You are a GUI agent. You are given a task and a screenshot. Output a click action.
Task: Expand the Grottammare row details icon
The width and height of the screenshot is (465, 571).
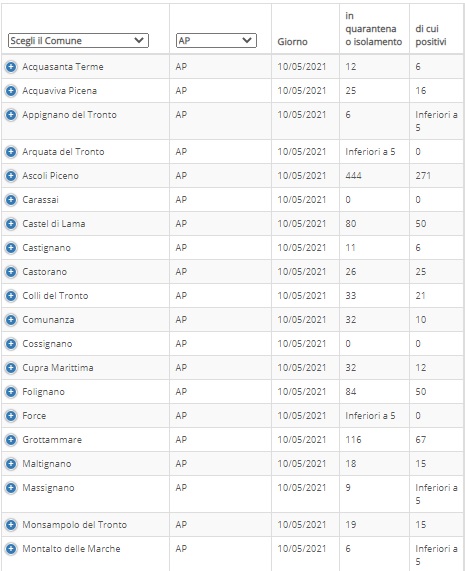(x=11, y=440)
